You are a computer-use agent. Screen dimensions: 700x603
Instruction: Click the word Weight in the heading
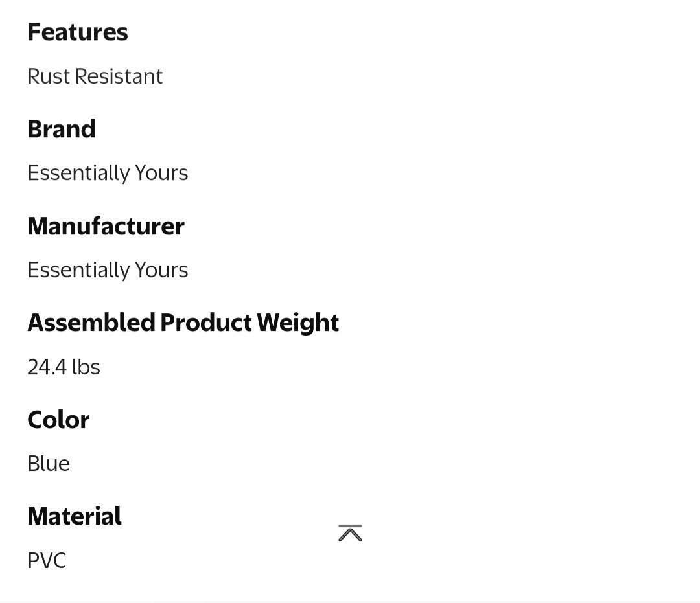click(297, 323)
